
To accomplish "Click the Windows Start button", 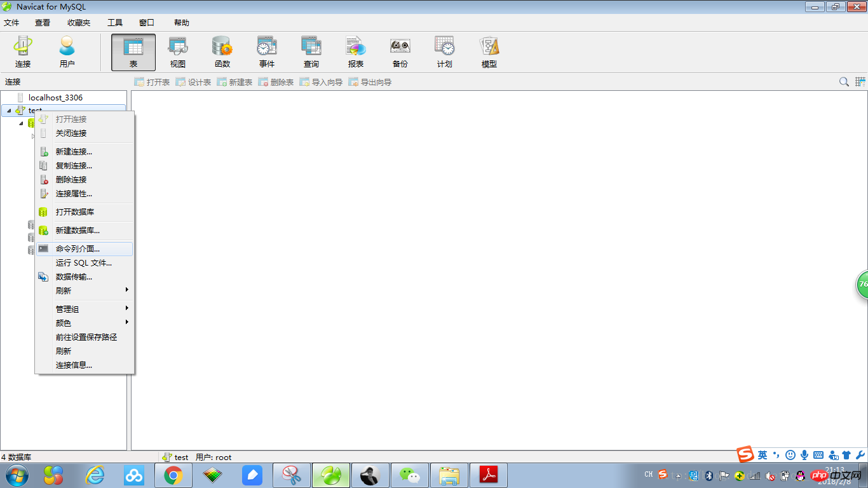I will [17, 475].
